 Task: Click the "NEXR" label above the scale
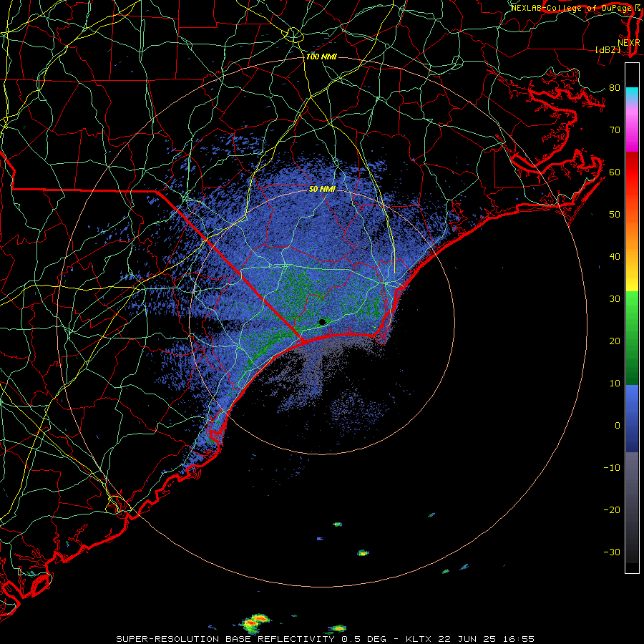[629, 42]
